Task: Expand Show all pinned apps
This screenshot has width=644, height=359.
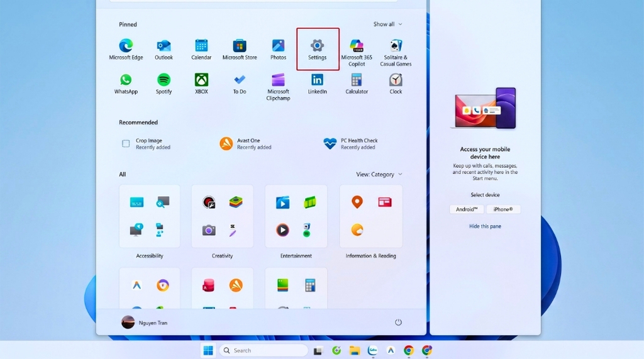Action: coord(387,25)
